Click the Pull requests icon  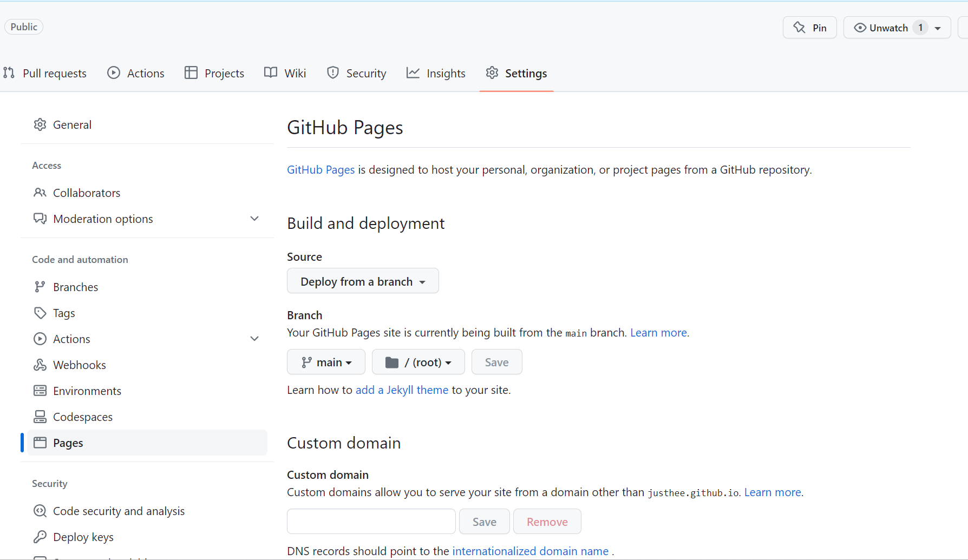pos(9,73)
